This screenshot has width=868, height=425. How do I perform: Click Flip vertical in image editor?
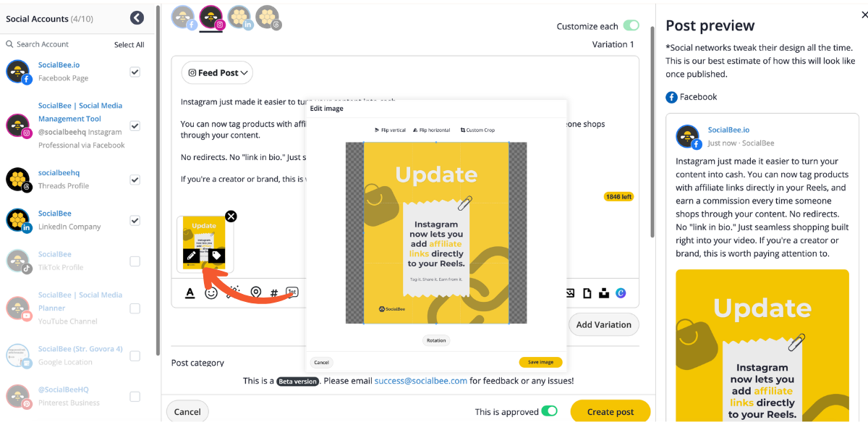click(x=390, y=130)
